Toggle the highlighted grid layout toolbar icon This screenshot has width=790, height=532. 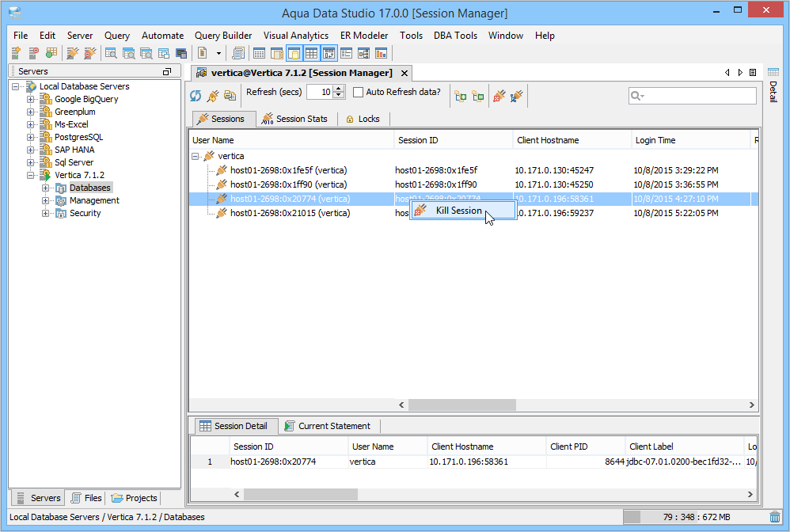311,53
